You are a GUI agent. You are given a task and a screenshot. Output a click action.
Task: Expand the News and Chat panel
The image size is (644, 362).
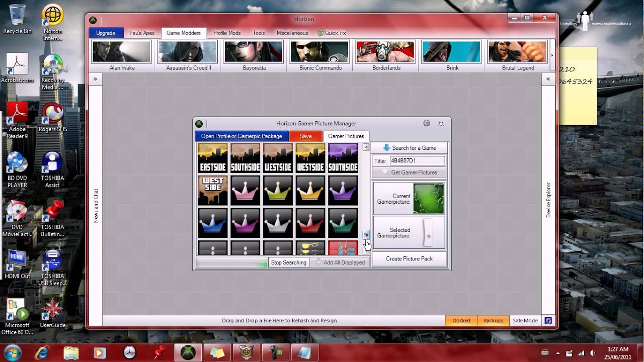tap(95, 79)
